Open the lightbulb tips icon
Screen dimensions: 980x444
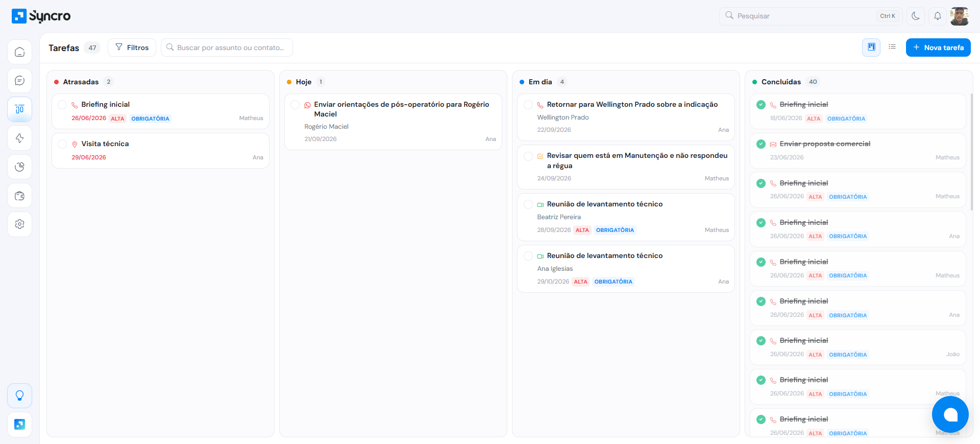[x=19, y=395]
